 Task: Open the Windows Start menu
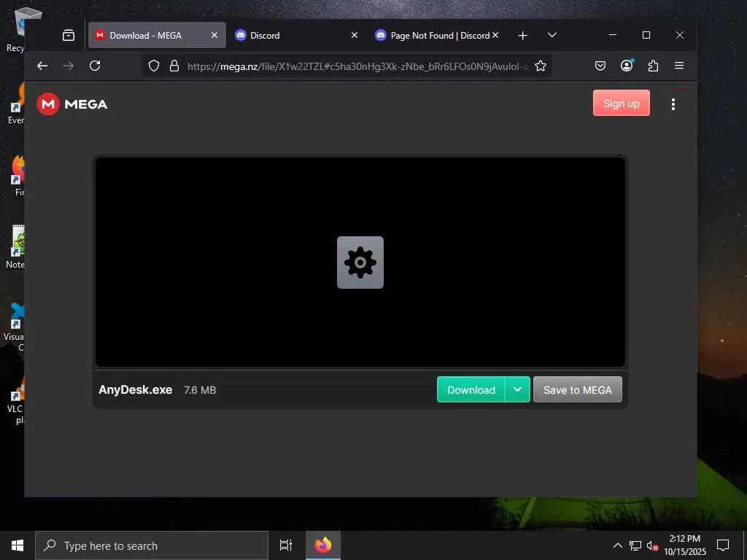click(18, 545)
